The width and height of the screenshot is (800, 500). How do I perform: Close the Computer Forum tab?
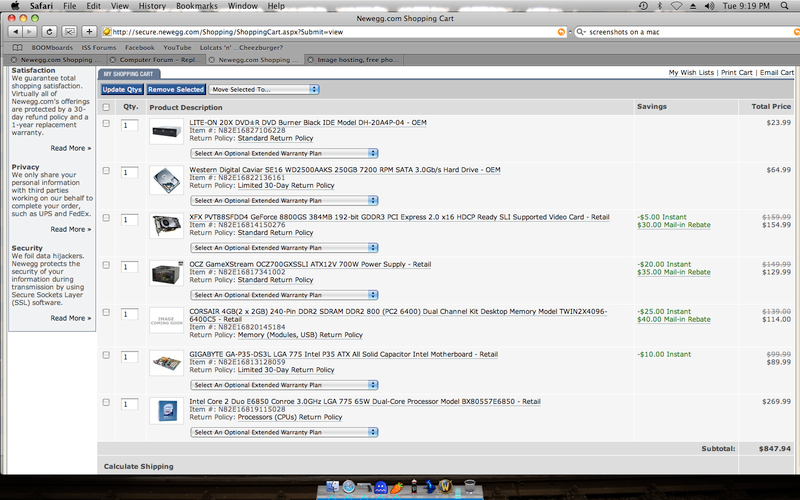click(113, 60)
